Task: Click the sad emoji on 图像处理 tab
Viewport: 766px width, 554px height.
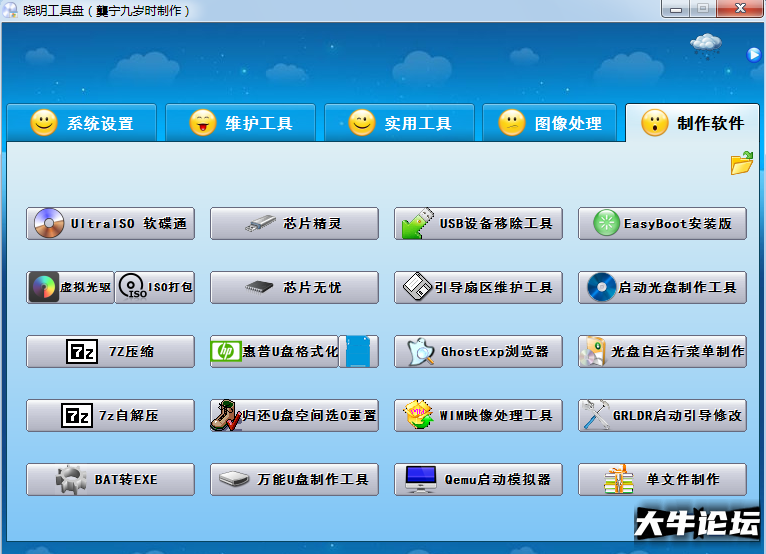Action: click(x=512, y=122)
